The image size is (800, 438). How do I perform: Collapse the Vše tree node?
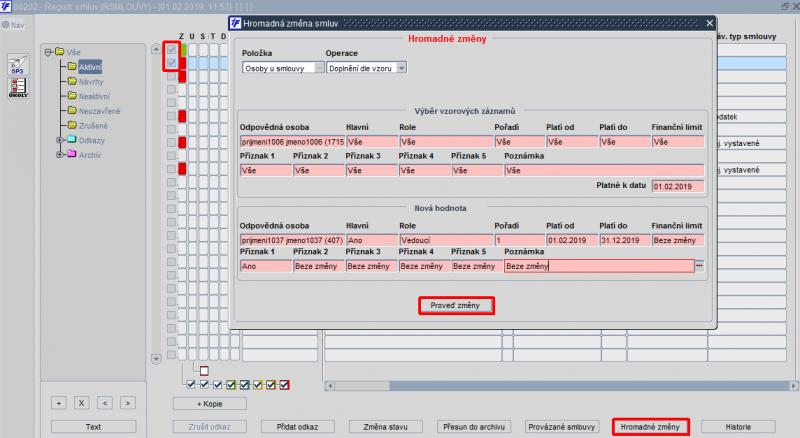[x=48, y=52]
